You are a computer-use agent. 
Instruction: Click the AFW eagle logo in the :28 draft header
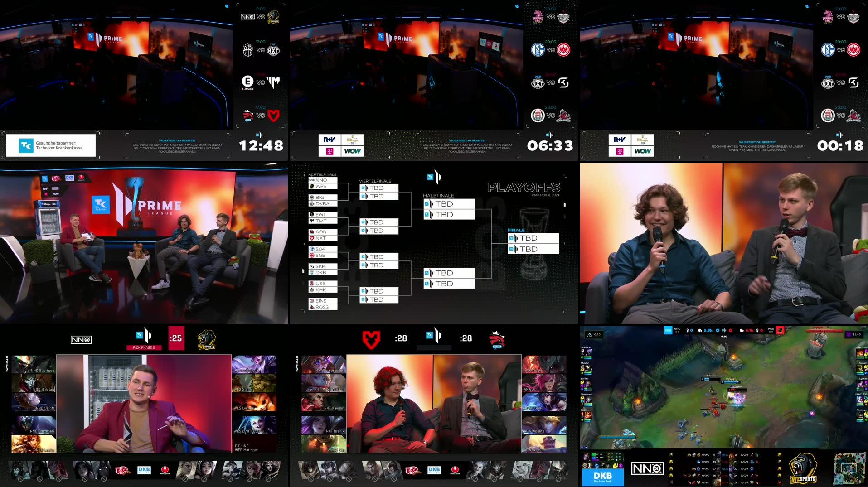497,340
